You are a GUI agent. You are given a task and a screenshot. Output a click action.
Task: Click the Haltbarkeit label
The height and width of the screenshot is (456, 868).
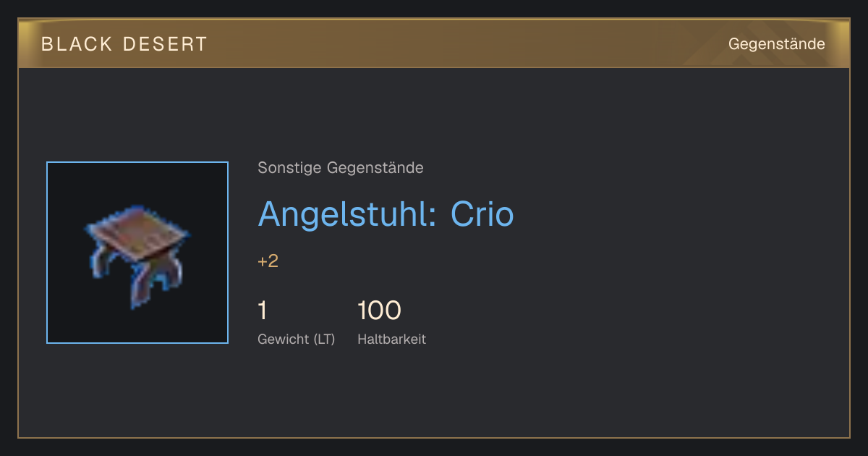click(391, 339)
